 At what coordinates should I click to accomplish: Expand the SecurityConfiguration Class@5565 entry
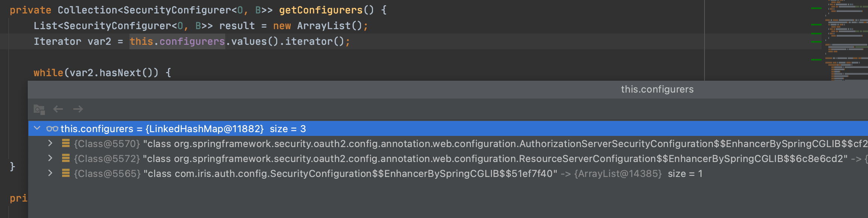point(50,173)
